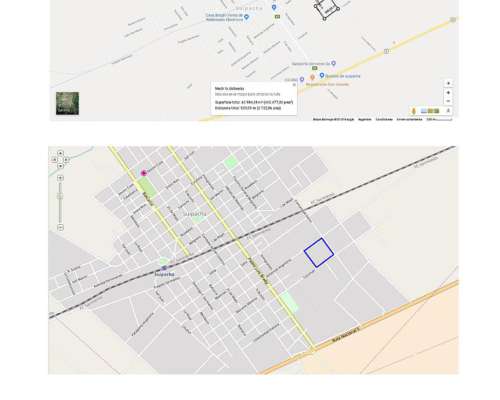Click the Ruta Nacional 5 road label
This screenshot has width=500, height=400.
coord(346,334)
